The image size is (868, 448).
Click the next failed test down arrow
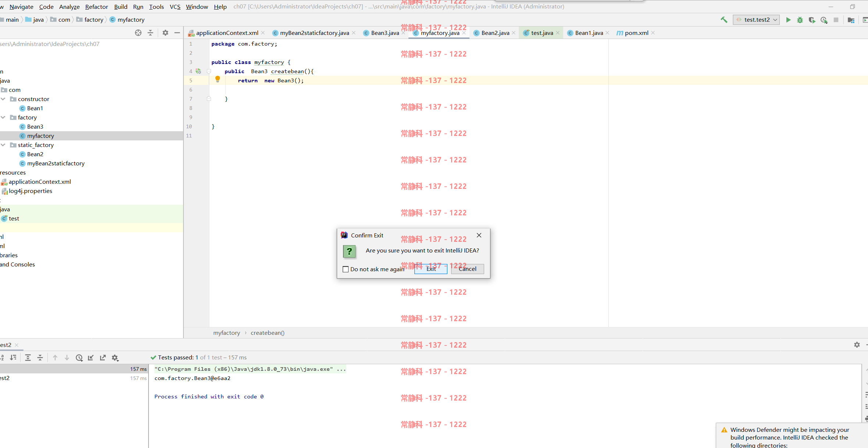point(67,358)
